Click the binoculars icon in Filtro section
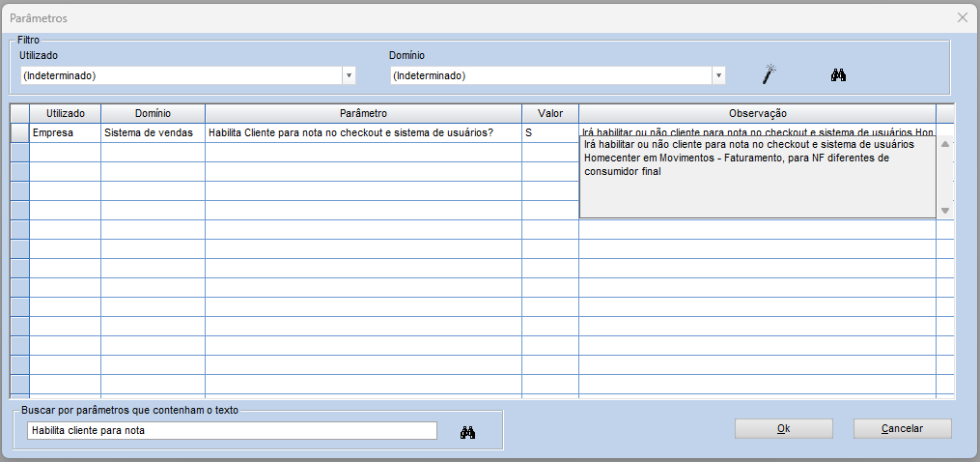The height and width of the screenshot is (462, 980). [838, 75]
